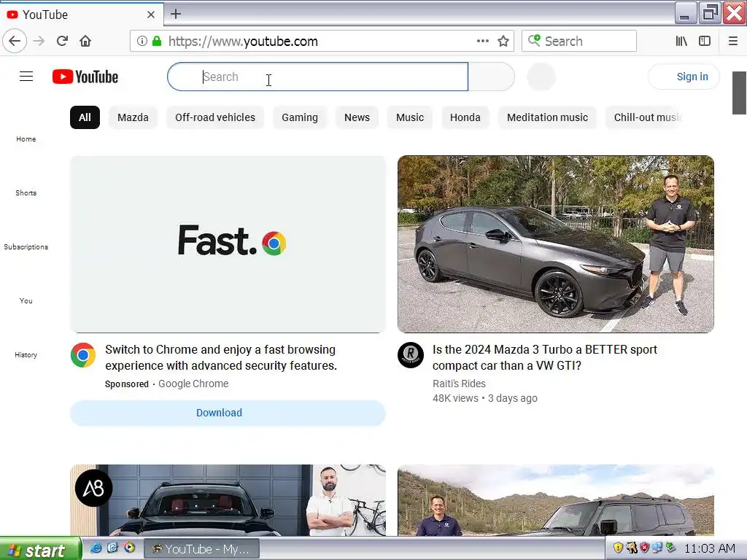Open the Windows start button
This screenshot has height=560, width=747.
pyautogui.click(x=41, y=550)
